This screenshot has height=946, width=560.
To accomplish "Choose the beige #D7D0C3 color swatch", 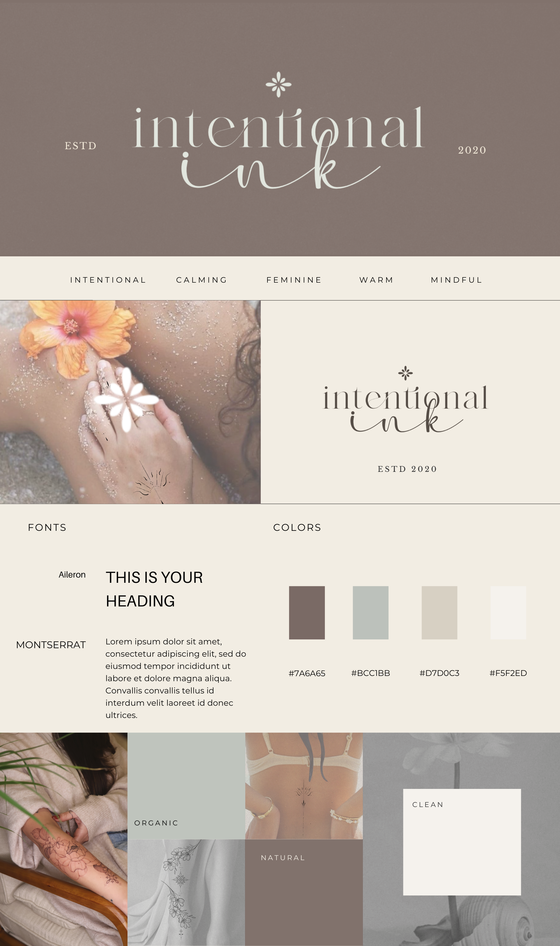I will [x=439, y=613].
